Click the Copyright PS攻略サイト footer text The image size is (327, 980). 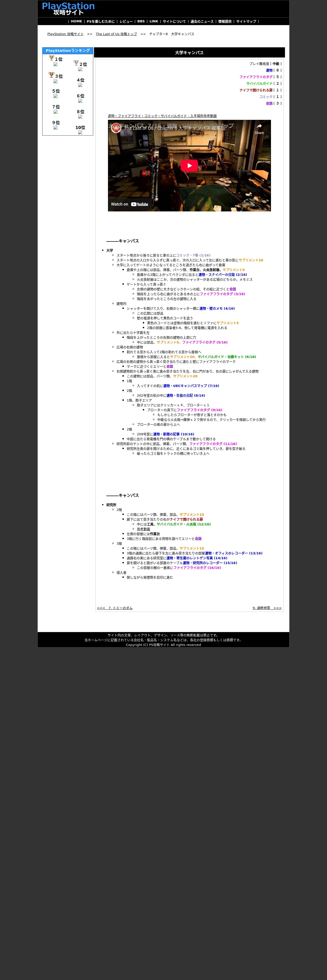pyautogui.click(x=163, y=645)
